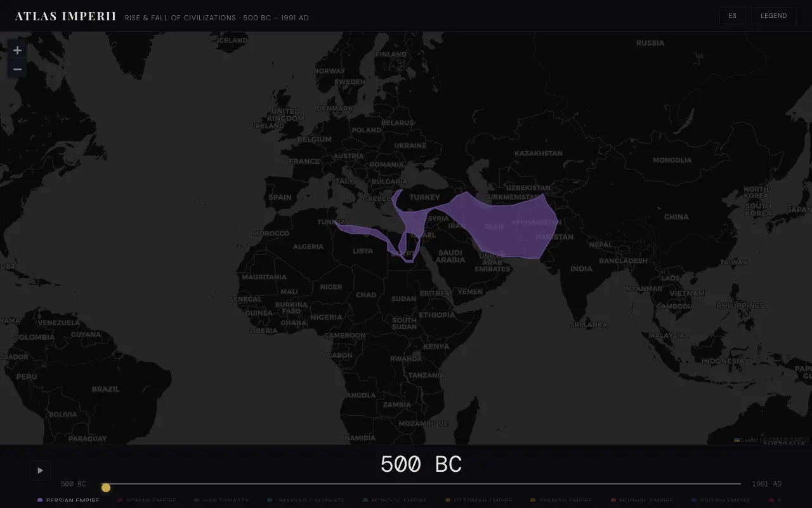Click the zoom out (−) map control
The image size is (812, 508).
tap(17, 69)
